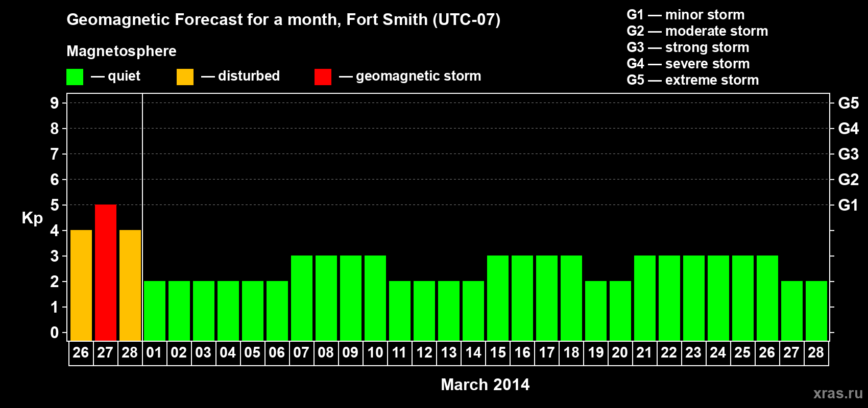The height and width of the screenshot is (408, 868).
Task: Click the chart title Geomagnetic Forecast text
Action: click(283, 20)
